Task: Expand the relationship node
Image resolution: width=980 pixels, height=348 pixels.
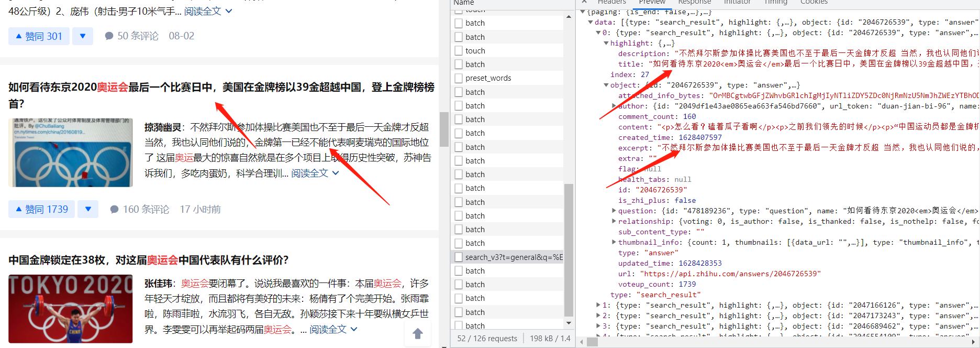Action: pos(614,221)
